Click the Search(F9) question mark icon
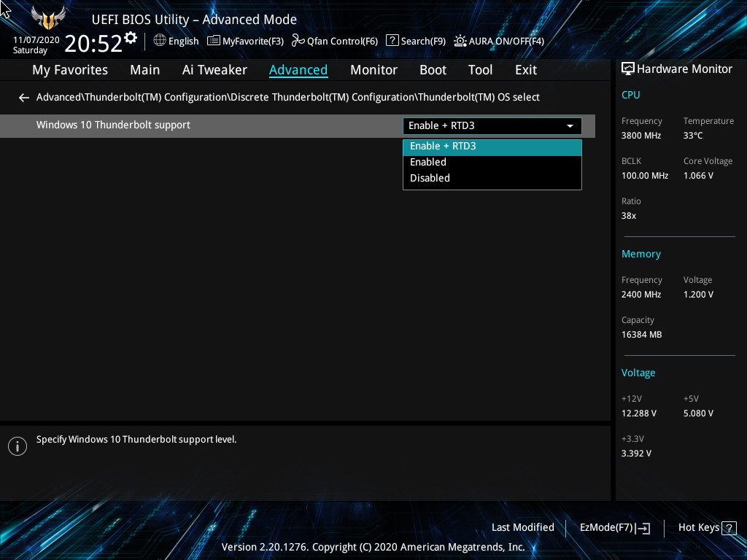Image resolution: width=747 pixels, height=560 pixels. tap(392, 41)
